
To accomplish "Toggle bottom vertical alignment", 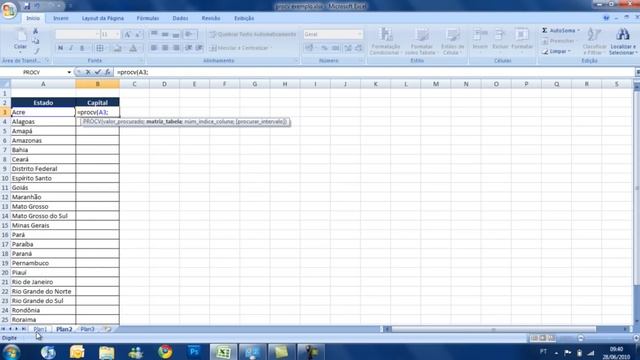I will [176, 34].
